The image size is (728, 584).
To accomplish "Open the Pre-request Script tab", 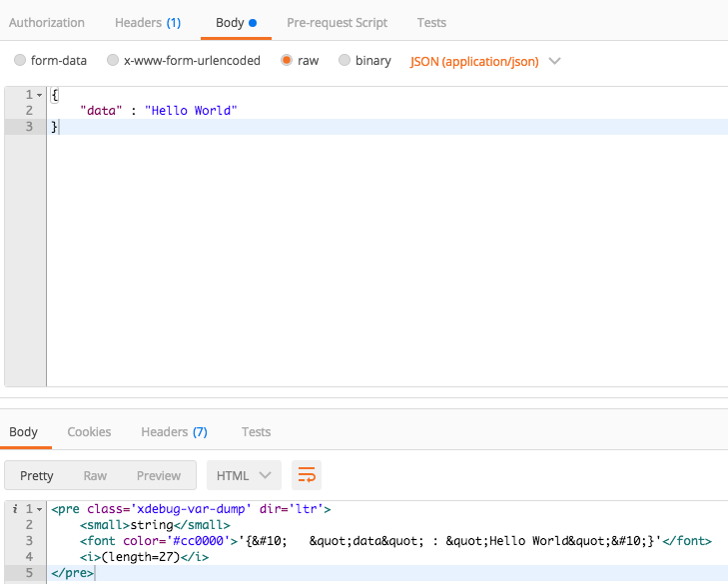I will pos(338,23).
